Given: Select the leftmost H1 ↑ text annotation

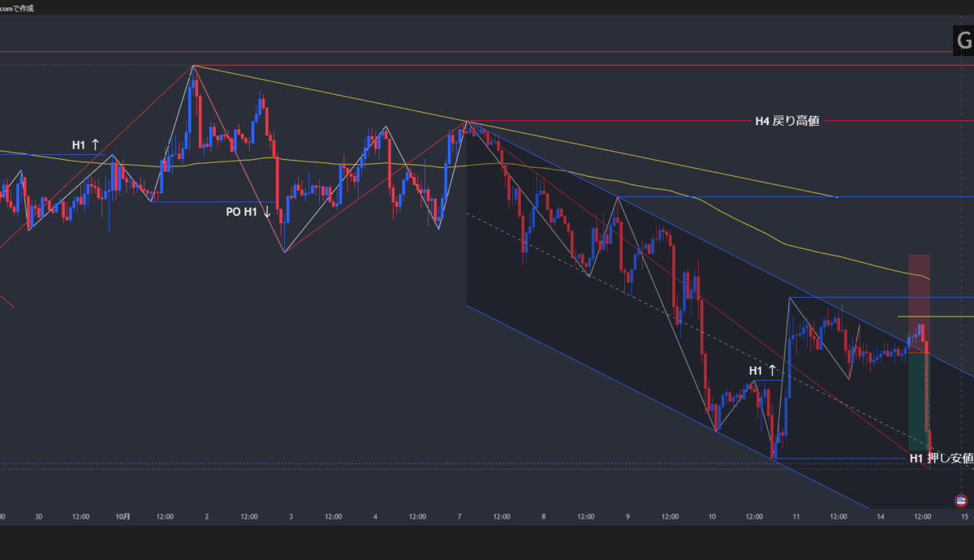Looking at the screenshot, I should (x=85, y=145).
